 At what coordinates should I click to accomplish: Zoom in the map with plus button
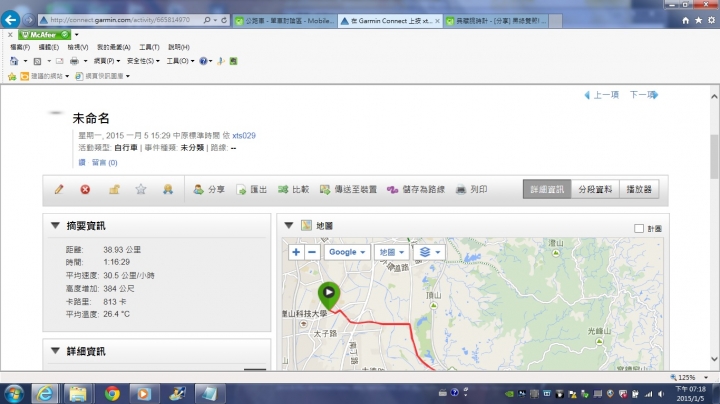pos(296,252)
